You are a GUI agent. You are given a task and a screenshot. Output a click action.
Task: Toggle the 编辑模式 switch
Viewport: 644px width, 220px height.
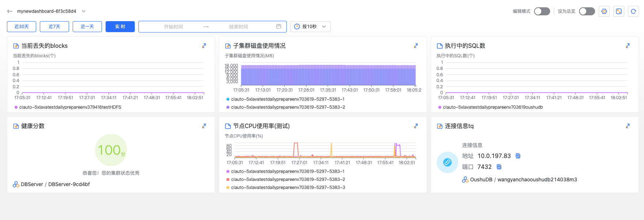tap(542, 11)
